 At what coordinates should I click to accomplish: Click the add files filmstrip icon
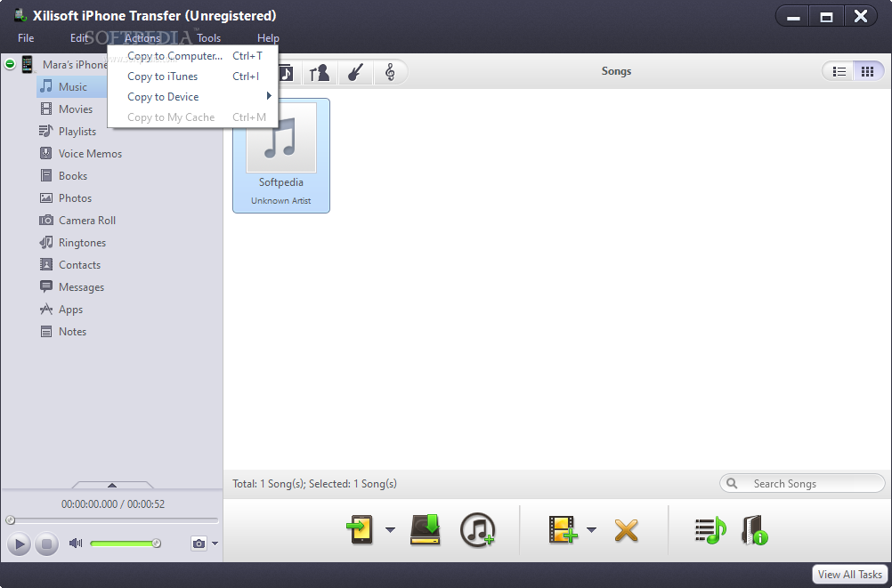point(563,529)
